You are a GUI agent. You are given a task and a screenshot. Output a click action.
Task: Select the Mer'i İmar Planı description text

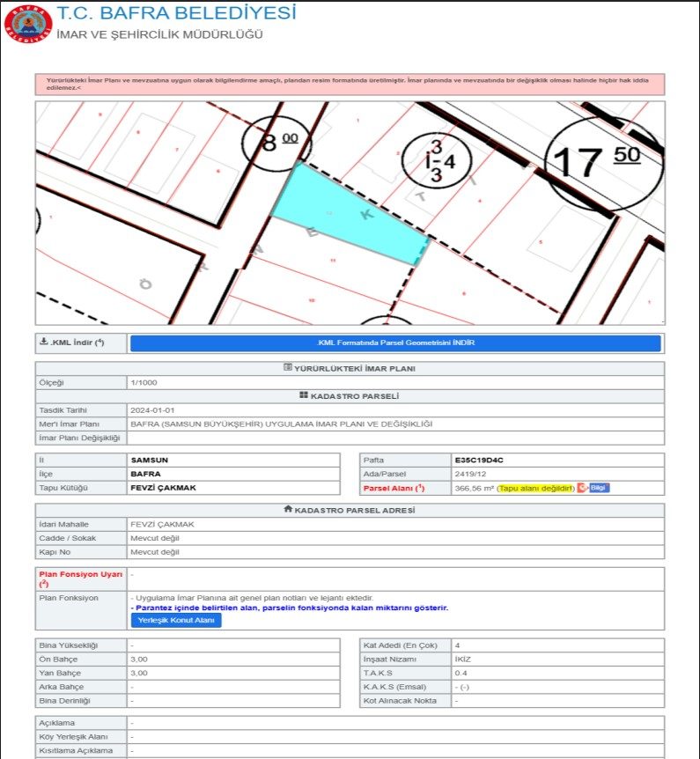click(281, 424)
